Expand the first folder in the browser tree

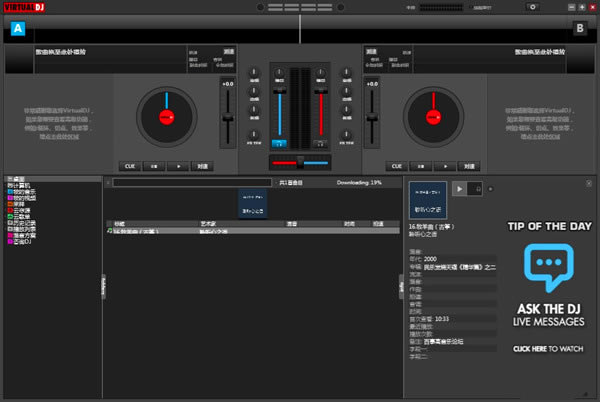[12, 178]
